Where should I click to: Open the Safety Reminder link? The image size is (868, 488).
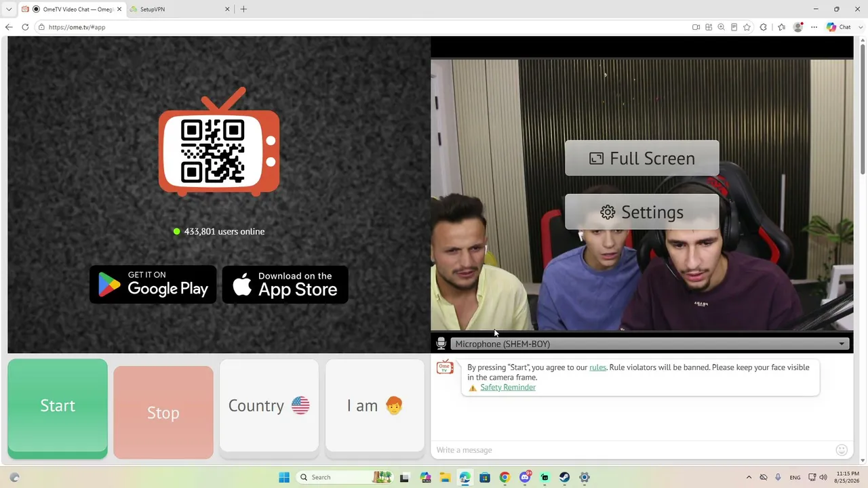[x=508, y=388]
